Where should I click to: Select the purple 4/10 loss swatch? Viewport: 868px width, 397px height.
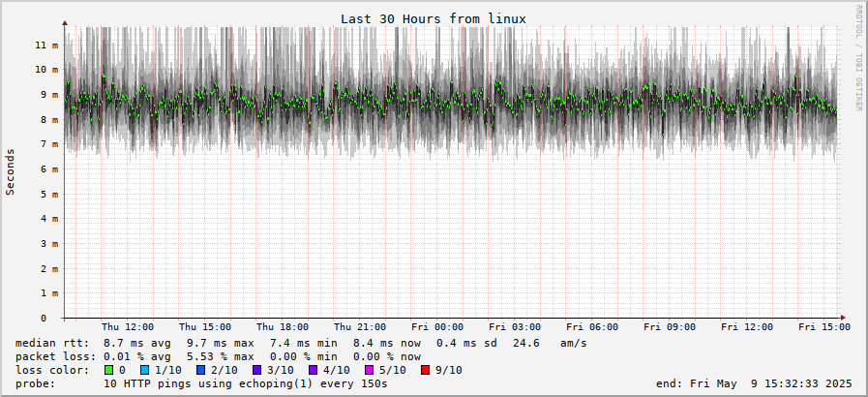pyautogui.click(x=314, y=370)
